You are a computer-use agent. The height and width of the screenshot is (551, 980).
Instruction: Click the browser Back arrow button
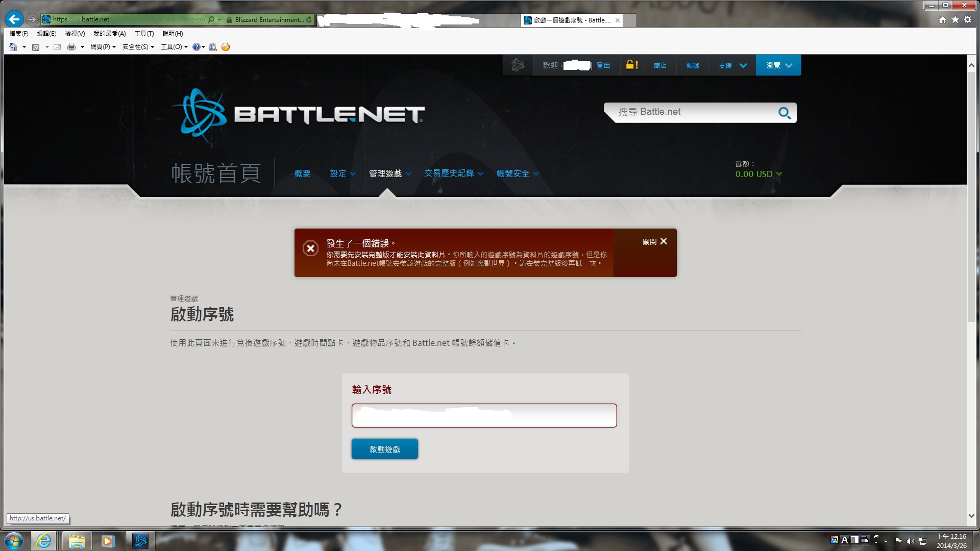tap(14, 19)
